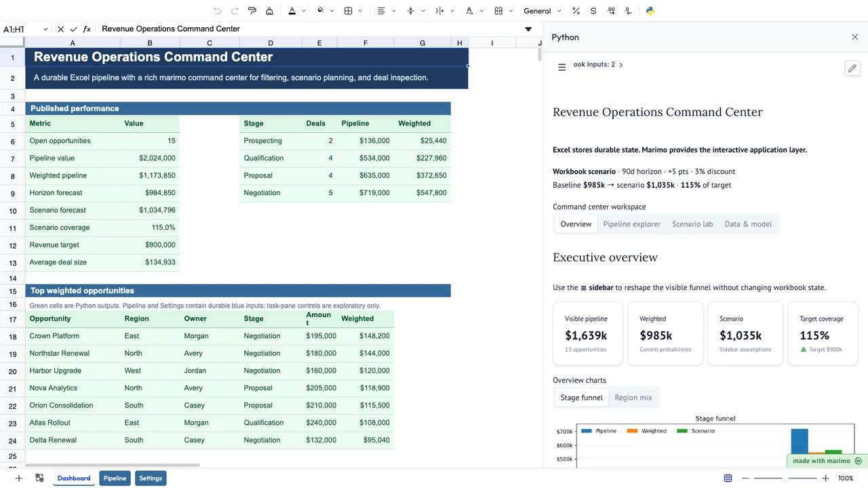Open merge cells dropdown arrow
868x488 pixels.
click(x=511, y=11)
